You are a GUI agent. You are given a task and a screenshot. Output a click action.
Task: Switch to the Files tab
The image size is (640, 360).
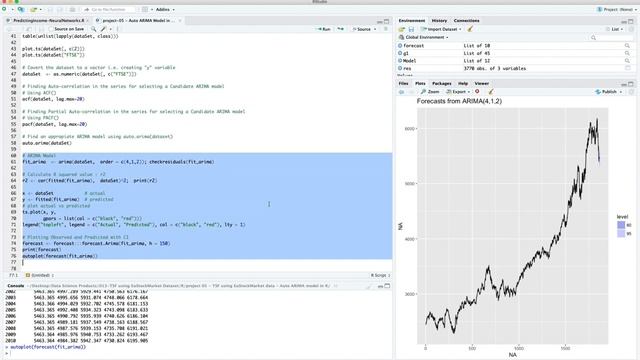click(x=403, y=83)
